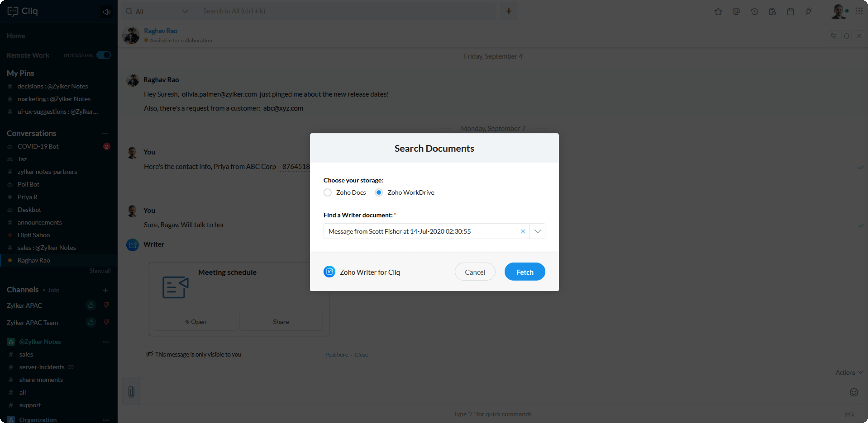
Task: Open the Poll Bot conversation
Action: (x=59, y=184)
